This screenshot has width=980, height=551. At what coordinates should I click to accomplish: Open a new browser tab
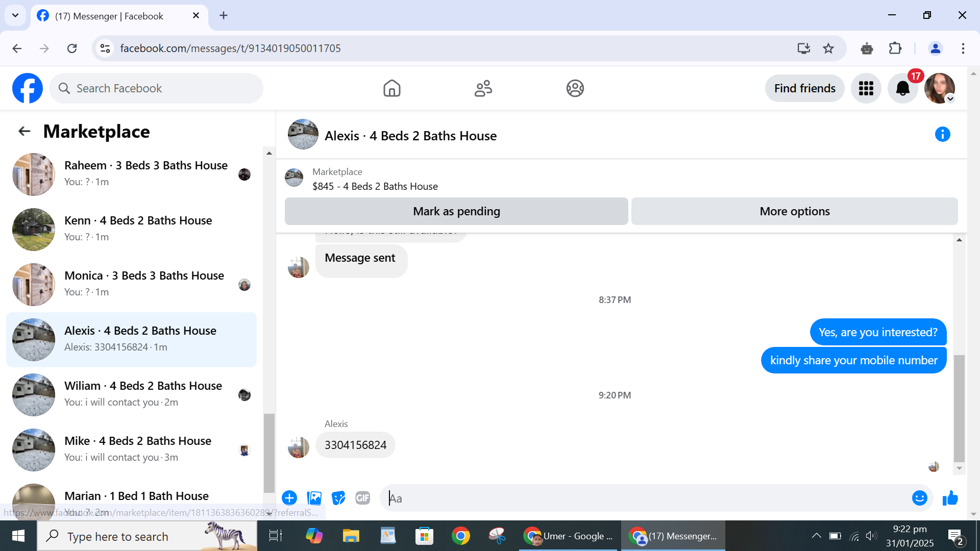[x=224, y=15]
